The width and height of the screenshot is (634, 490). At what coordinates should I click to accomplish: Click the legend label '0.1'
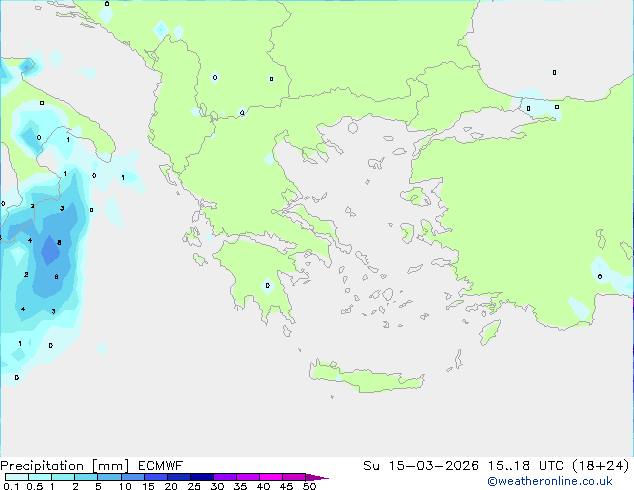pyautogui.click(x=11, y=486)
